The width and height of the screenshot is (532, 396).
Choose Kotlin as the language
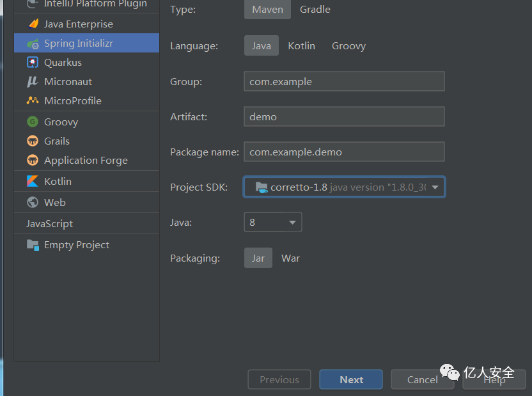[301, 46]
